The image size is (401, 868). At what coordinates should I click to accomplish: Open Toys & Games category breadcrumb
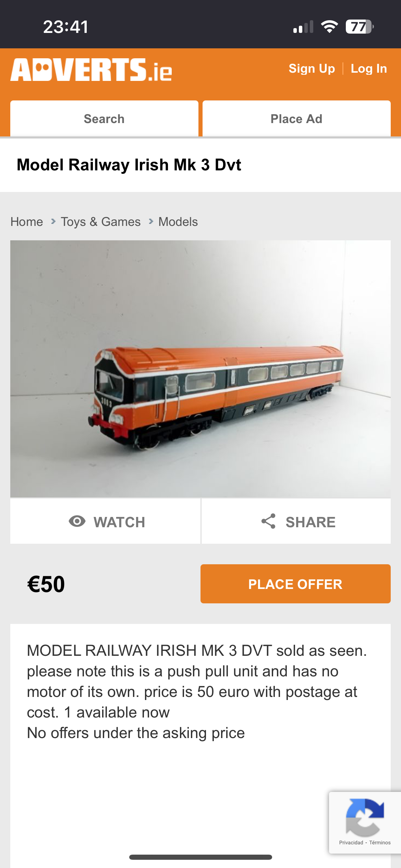[101, 222]
